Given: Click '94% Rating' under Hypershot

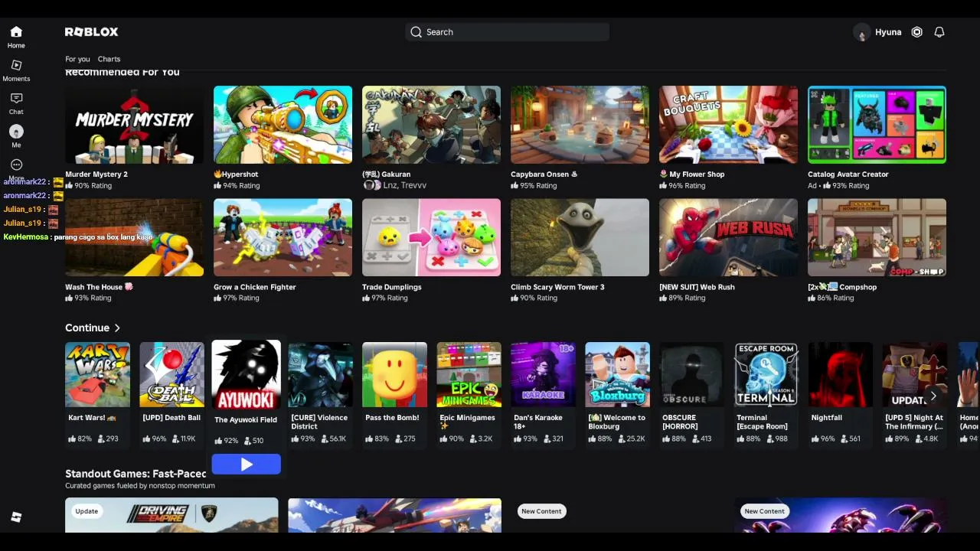Looking at the screenshot, I should coord(237,186).
